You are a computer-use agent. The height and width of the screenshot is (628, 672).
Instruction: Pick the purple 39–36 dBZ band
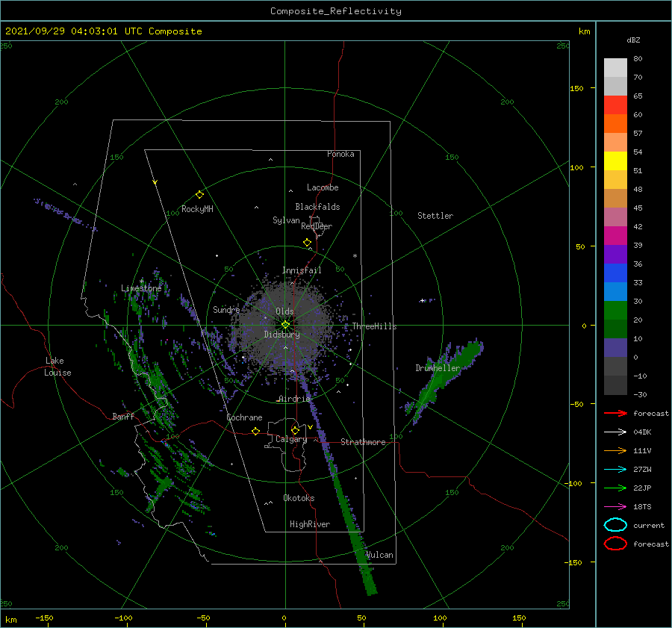pyautogui.click(x=615, y=254)
